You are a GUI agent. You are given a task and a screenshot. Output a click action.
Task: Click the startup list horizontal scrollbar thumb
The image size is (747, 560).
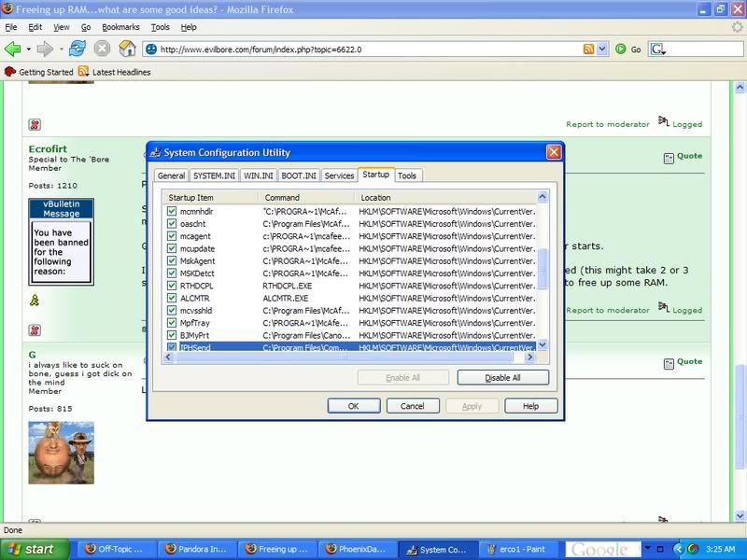pyautogui.click(x=345, y=357)
